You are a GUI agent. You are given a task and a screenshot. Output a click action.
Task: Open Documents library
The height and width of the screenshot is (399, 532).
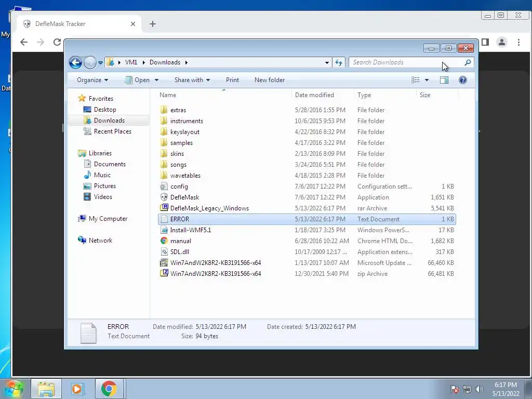110,164
